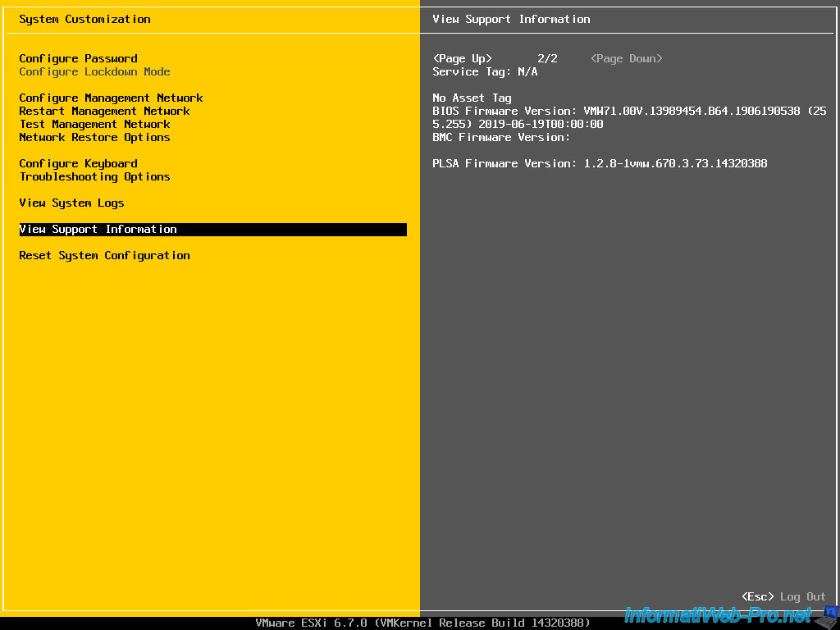Click the PLSA Firmware Version line
Image resolution: width=840 pixels, height=630 pixels.
click(600, 163)
